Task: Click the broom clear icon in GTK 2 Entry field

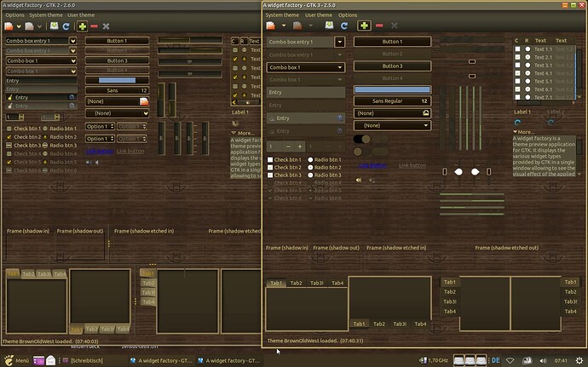Action: point(9,97)
